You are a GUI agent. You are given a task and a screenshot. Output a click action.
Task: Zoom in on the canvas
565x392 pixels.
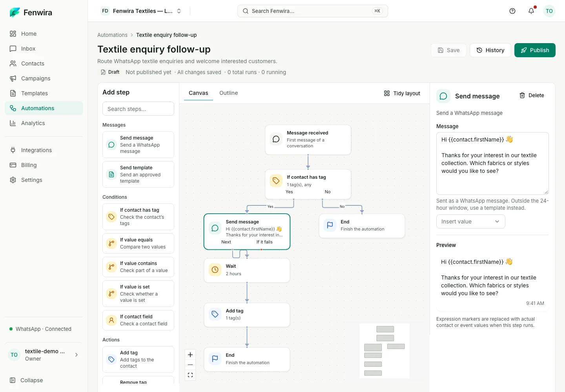[190, 355]
